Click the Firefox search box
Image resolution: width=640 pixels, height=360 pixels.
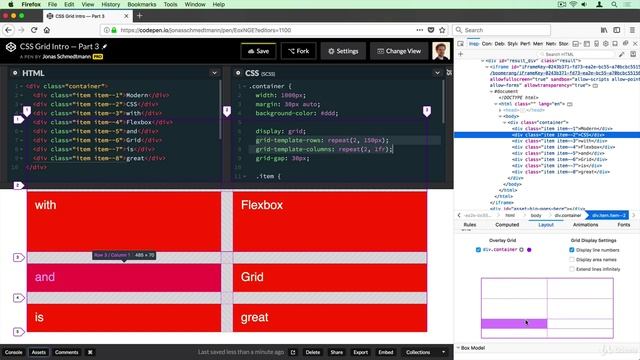[x=502, y=30]
